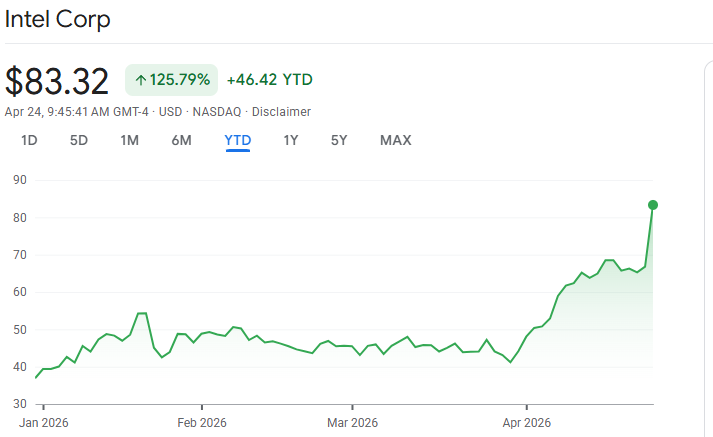This screenshot has height=437, width=713.
Task: Click the 70 y-axis label
Action: pos(20,255)
